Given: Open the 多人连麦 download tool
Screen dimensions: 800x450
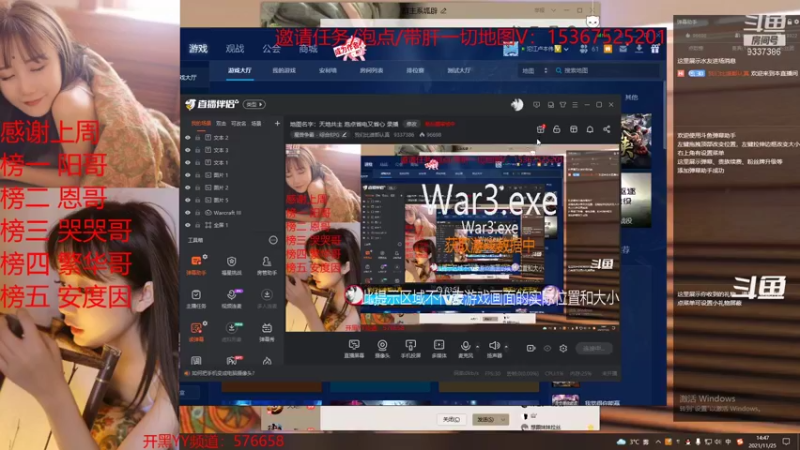Looking at the screenshot, I should tap(266, 299).
